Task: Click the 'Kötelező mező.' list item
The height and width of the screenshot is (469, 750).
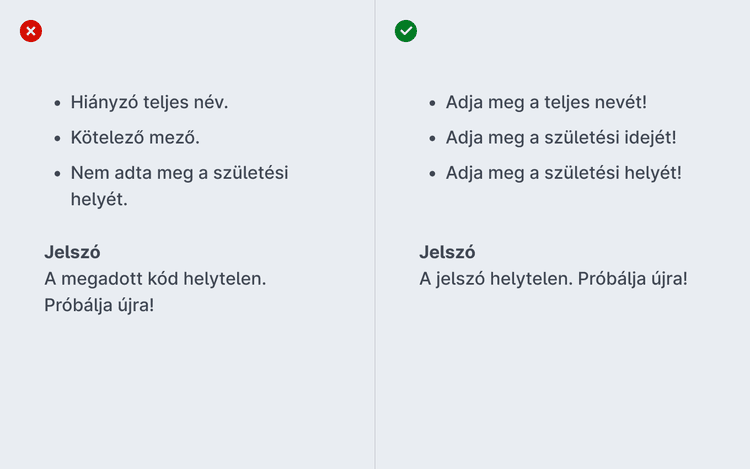Action: click(x=128, y=137)
